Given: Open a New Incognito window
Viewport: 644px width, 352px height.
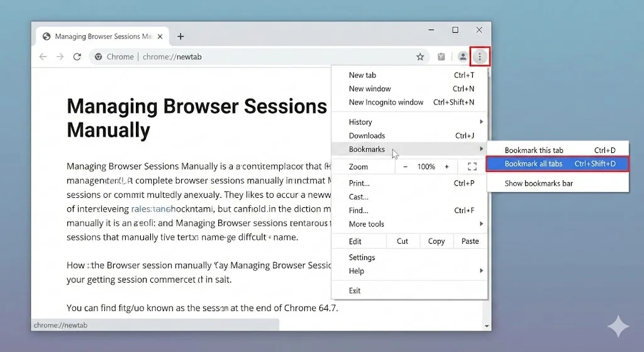Looking at the screenshot, I should coord(409,103).
